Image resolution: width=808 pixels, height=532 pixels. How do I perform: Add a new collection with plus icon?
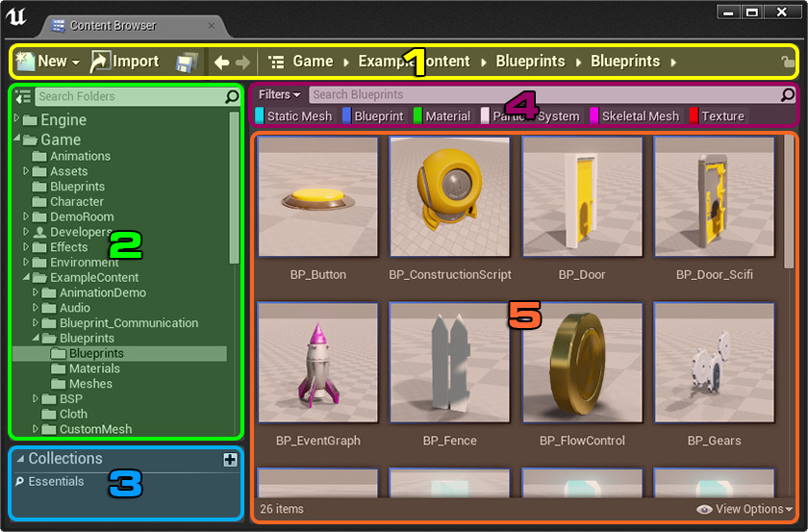point(230,459)
